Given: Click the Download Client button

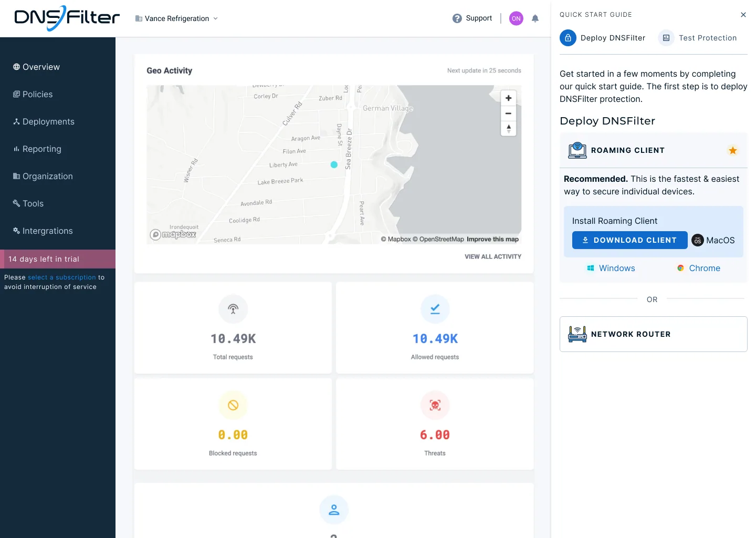Looking at the screenshot, I should (630, 240).
